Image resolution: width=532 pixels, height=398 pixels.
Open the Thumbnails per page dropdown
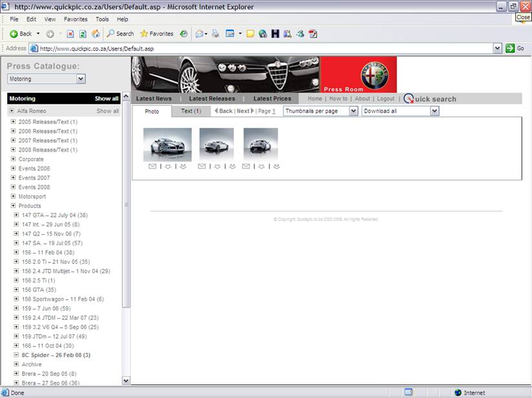click(354, 111)
